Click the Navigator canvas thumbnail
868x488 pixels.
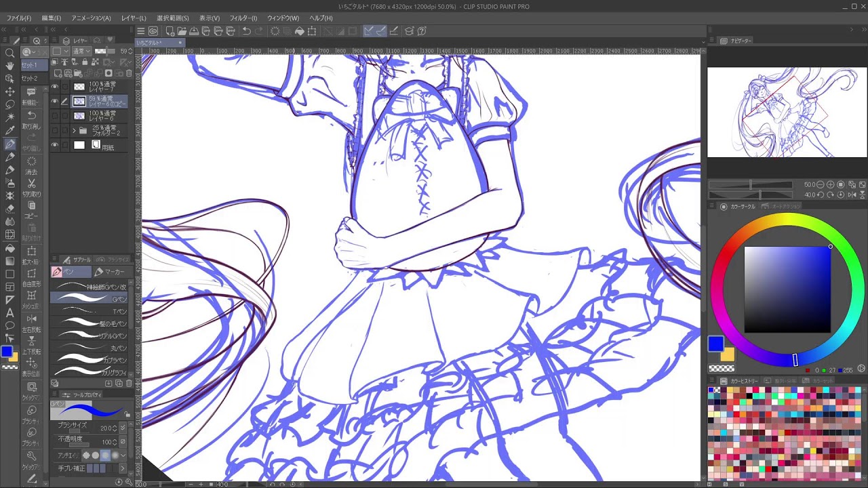pos(787,113)
